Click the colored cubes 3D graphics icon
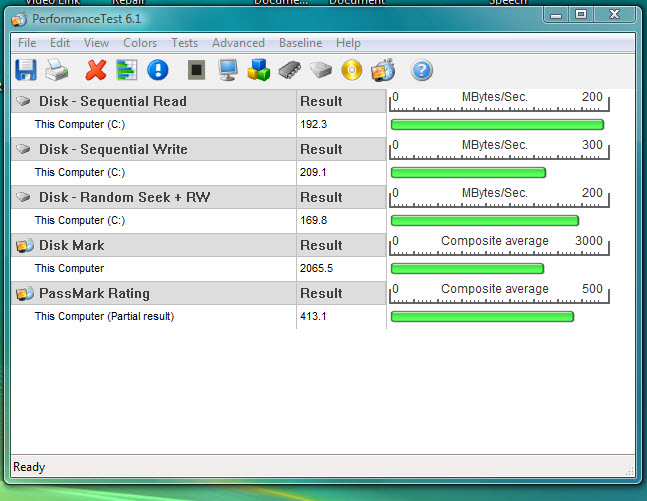This screenshot has height=501, width=647. 259,70
